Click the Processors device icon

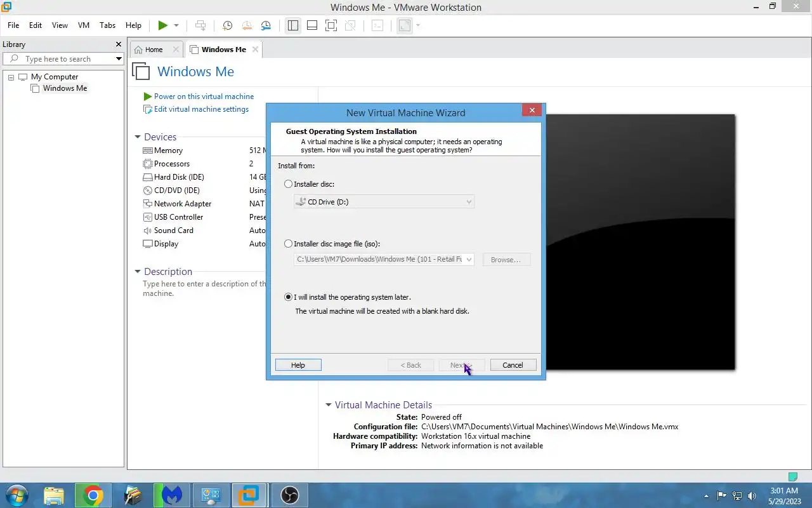pos(148,164)
